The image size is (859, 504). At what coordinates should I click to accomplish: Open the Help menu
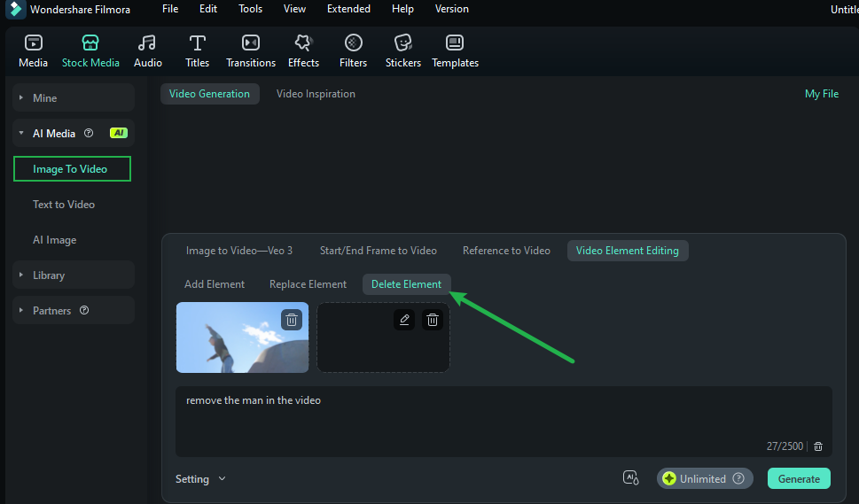[x=402, y=9]
